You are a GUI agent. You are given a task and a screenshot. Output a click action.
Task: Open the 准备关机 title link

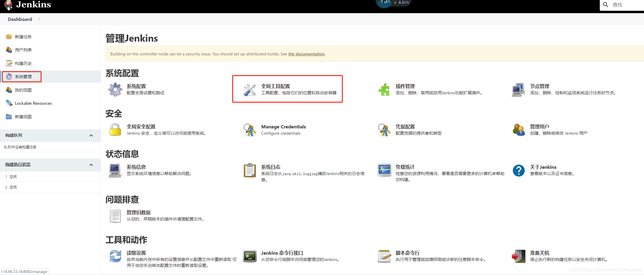pos(539,253)
